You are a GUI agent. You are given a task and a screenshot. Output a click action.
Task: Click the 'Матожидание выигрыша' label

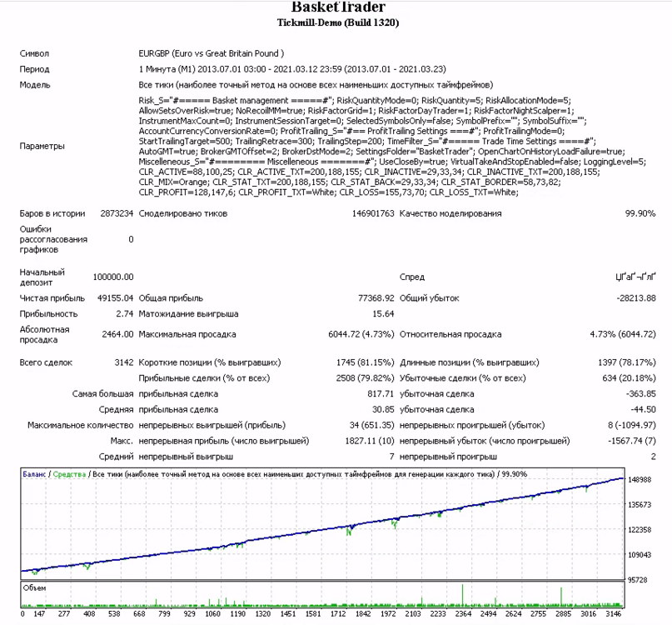188,314
